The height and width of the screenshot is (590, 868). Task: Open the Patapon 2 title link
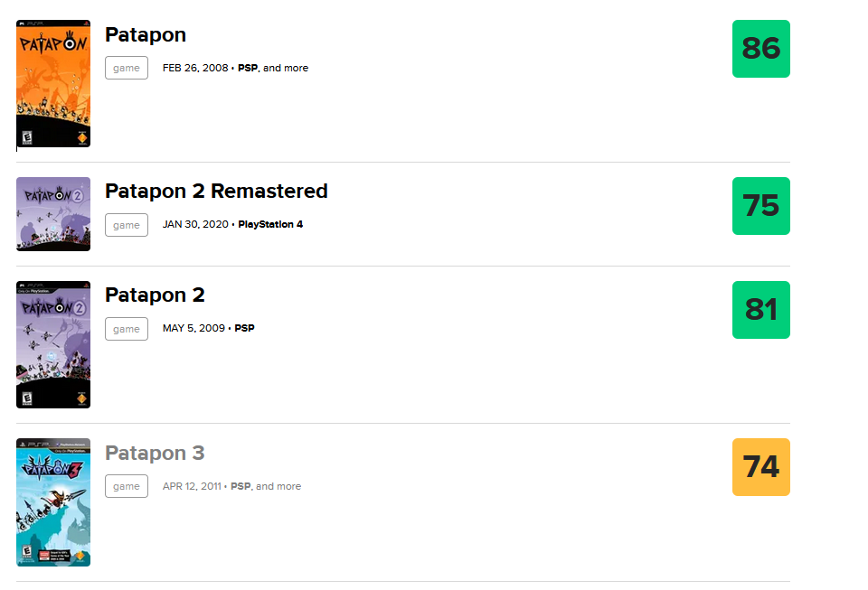155,295
